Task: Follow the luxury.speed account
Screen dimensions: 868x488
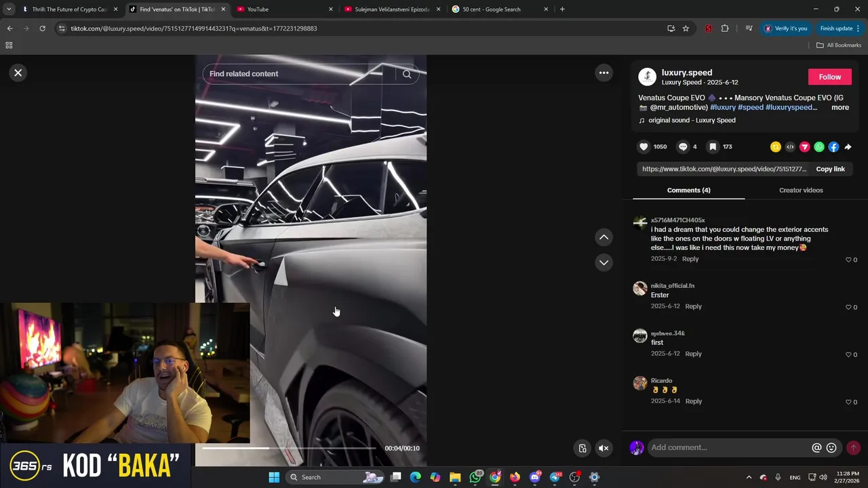Action: point(829,77)
